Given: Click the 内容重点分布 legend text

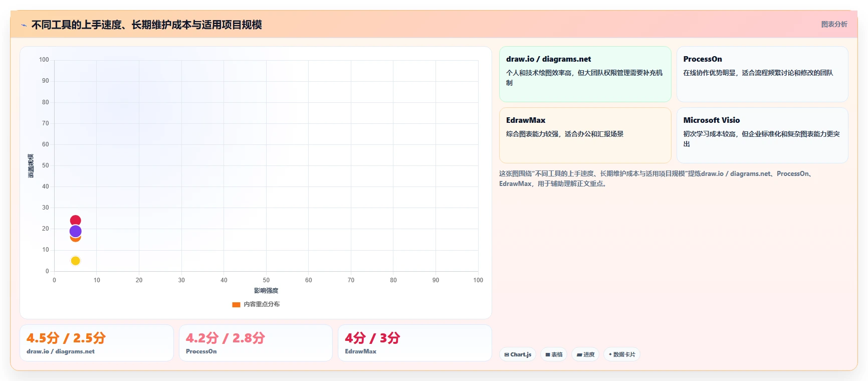Looking at the screenshot, I should coord(262,304).
